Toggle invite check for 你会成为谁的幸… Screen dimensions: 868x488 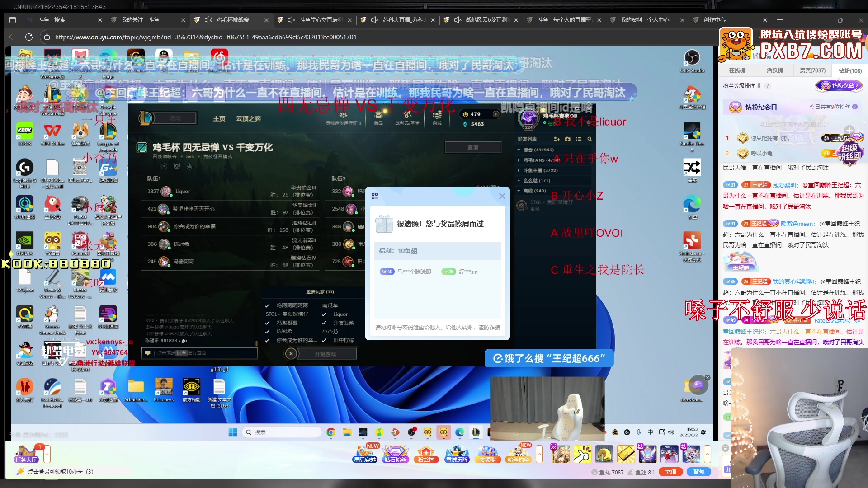pos(268,340)
